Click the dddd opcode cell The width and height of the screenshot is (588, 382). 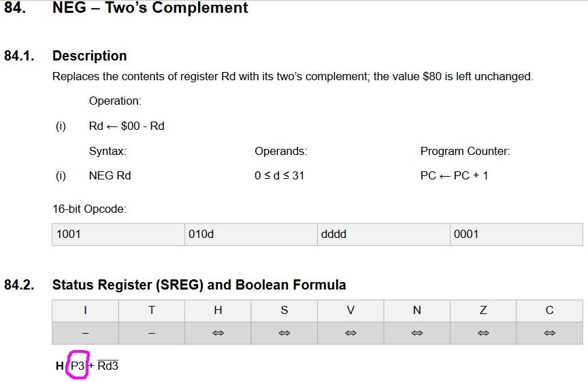[383, 234]
